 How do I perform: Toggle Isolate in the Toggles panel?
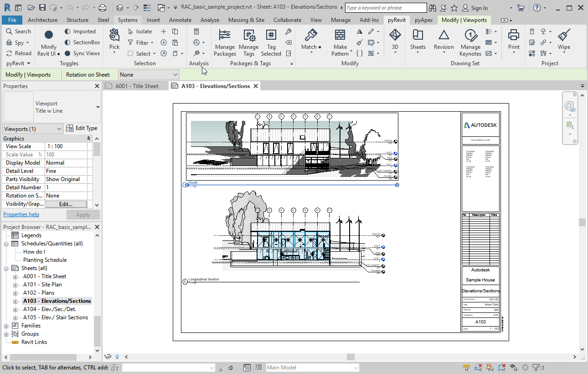[x=141, y=31]
